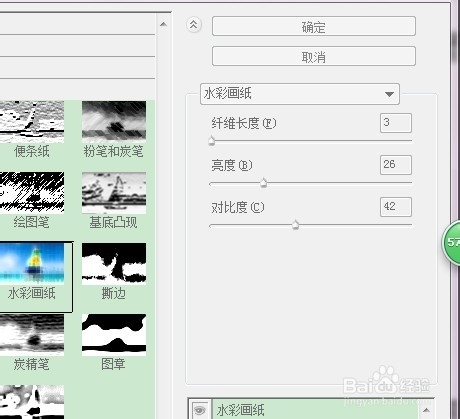Click the effect layer list scroll-up arrow
The height and width of the screenshot is (419, 460).
pyautogui.click(x=426, y=410)
